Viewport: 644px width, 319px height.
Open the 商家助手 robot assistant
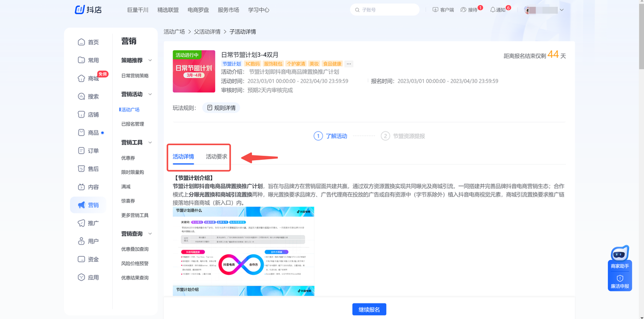(620, 258)
